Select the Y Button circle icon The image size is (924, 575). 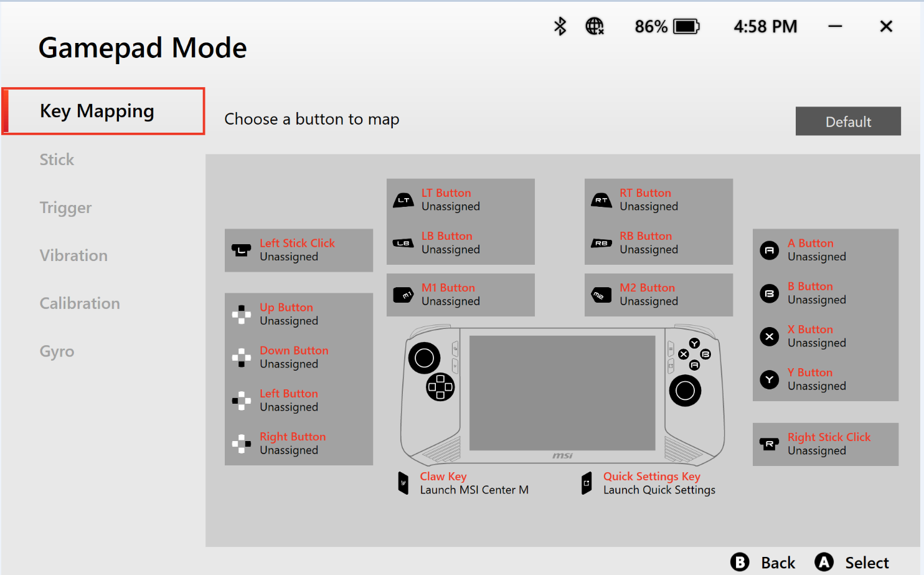pyautogui.click(x=770, y=379)
